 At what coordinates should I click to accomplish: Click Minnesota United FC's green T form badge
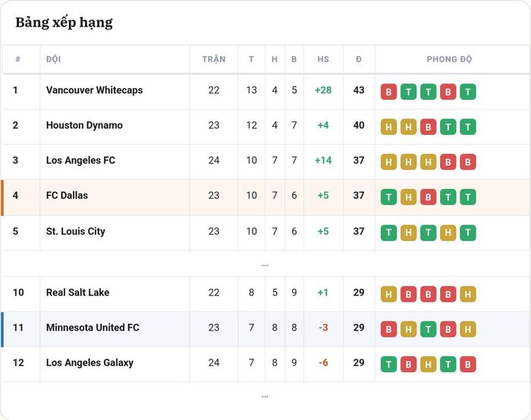(428, 329)
